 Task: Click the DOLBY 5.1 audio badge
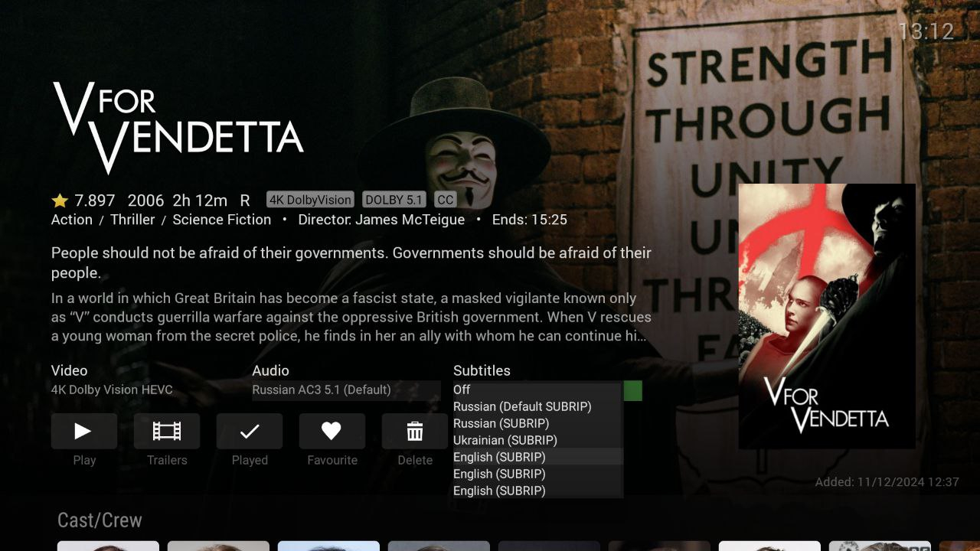(x=394, y=200)
